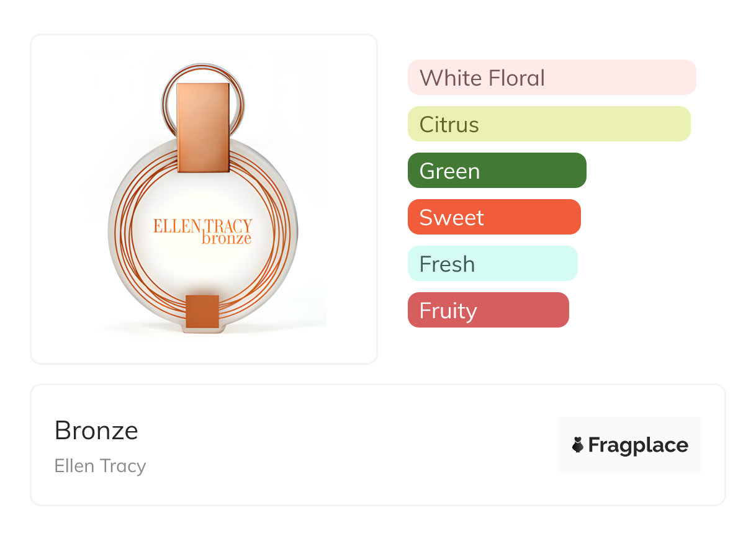The height and width of the screenshot is (536, 756).
Task: Select the mint Fresh accord bar
Action: [x=492, y=264]
